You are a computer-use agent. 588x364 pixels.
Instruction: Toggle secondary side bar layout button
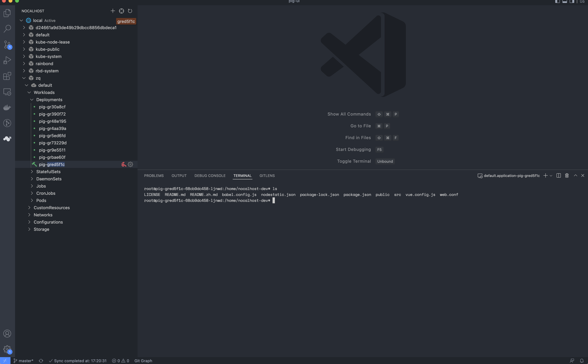click(572, 1)
